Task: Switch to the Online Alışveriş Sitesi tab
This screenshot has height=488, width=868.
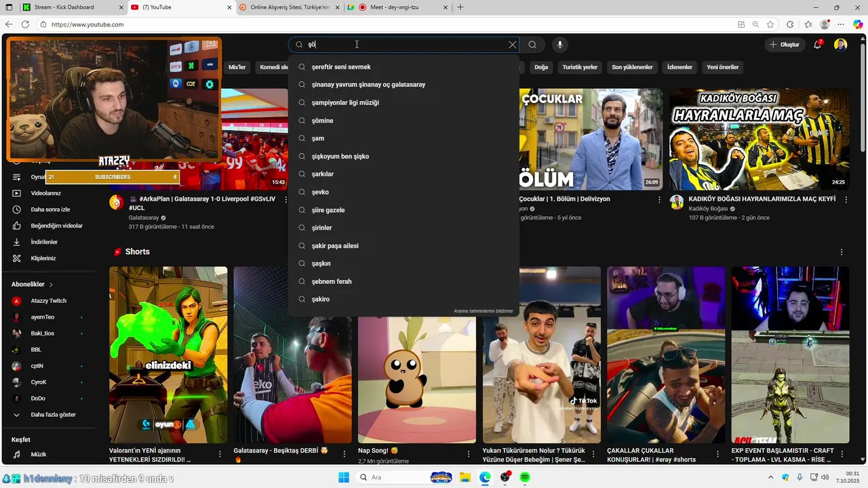Action: tap(289, 7)
